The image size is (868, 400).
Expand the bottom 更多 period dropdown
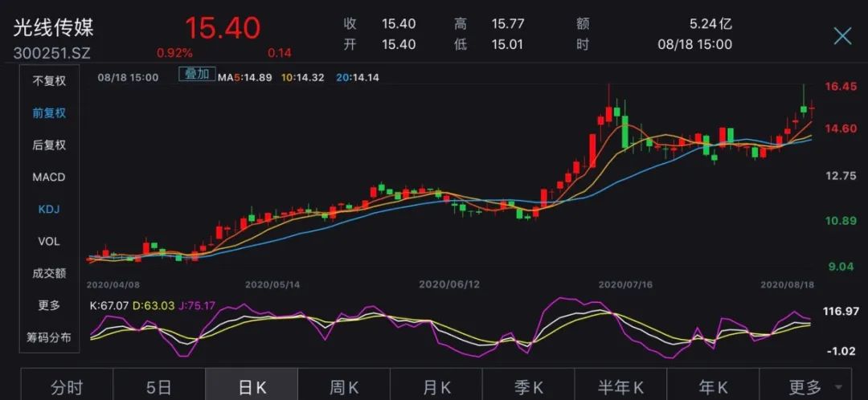[x=806, y=386]
